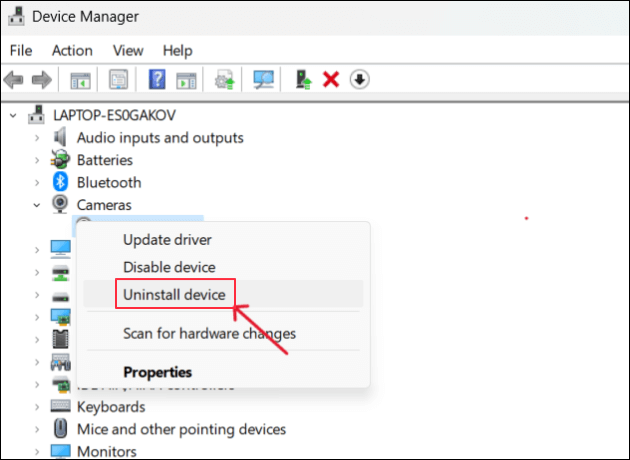Click the blue question mark Help icon
The width and height of the screenshot is (630, 460).
point(157,79)
